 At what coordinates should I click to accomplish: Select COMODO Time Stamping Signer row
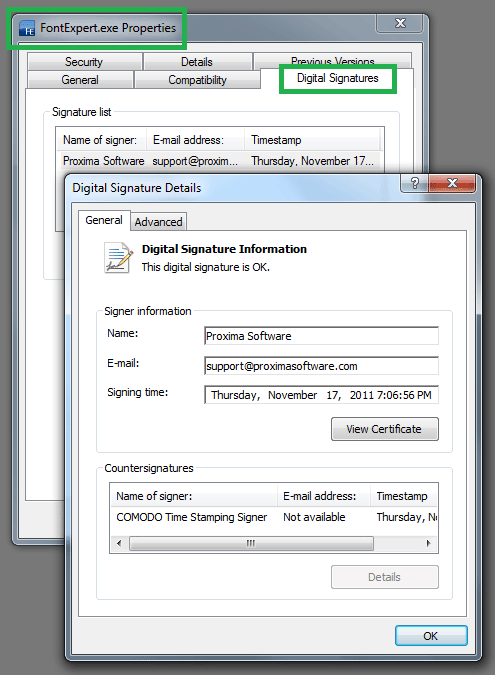coord(274,517)
